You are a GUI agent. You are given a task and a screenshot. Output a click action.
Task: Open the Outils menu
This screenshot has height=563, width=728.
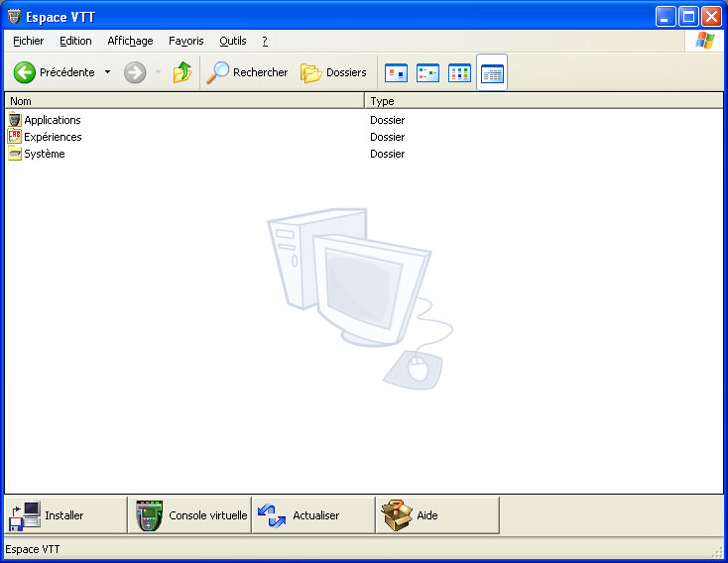click(x=233, y=41)
